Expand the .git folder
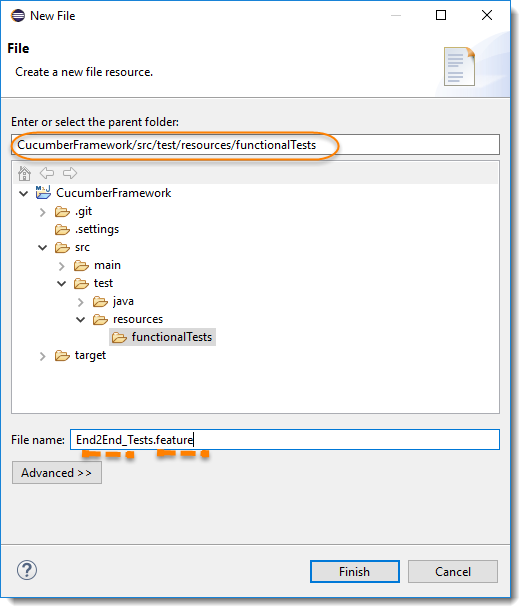 [43, 212]
